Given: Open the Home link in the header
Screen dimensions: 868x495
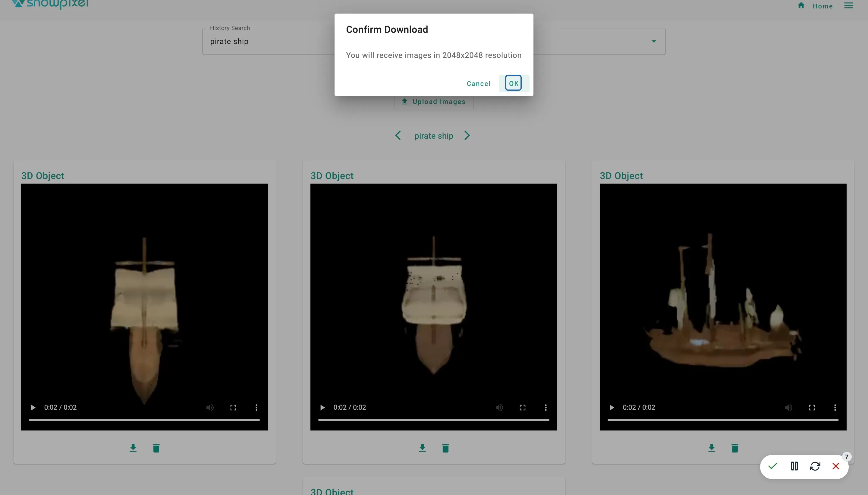Looking at the screenshot, I should click(822, 6).
